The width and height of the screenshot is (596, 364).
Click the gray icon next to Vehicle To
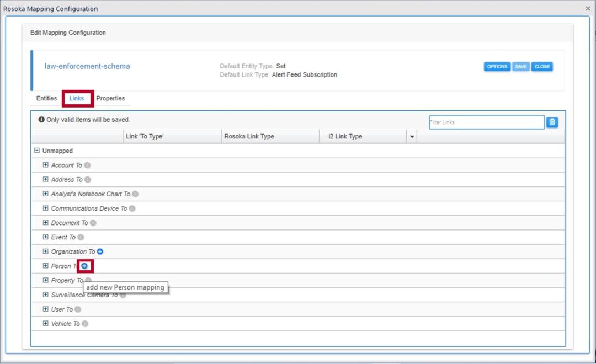85,324
